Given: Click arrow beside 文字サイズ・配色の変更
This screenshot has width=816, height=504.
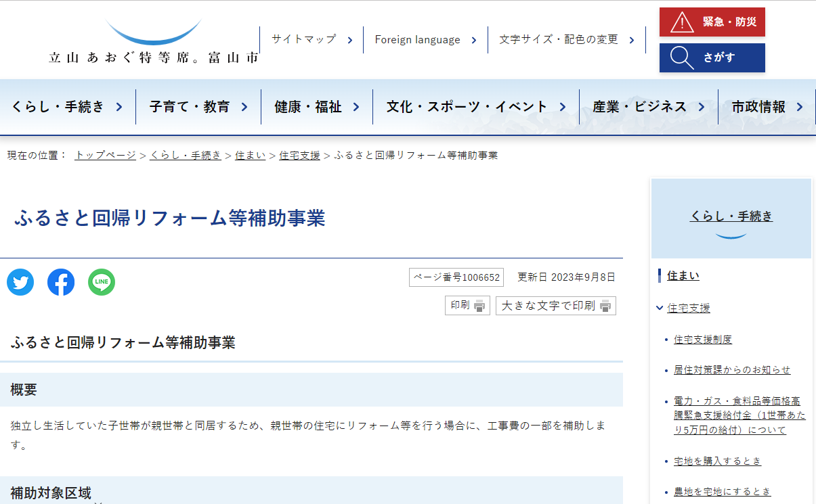Looking at the screenshot, I should pyautogui.click(x=631, y=40).
